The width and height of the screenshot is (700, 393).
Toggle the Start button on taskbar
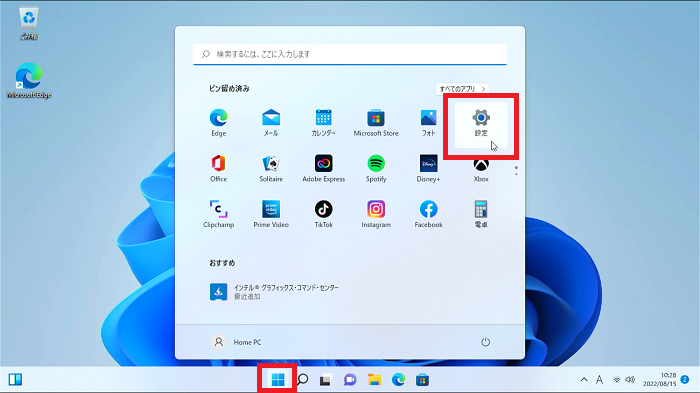(x=278, y=380)
